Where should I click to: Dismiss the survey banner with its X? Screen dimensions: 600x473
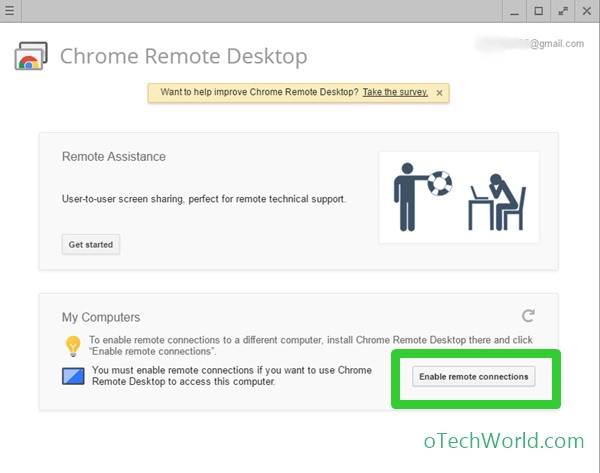point(439,93)
